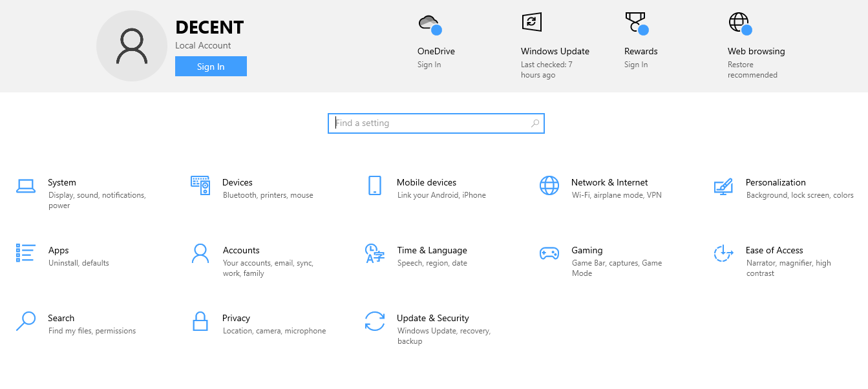Screen dimensions: 868x389
Task: Click 'Speech, region, date' description
Action: pyautogui.click(x=432, y=263)
